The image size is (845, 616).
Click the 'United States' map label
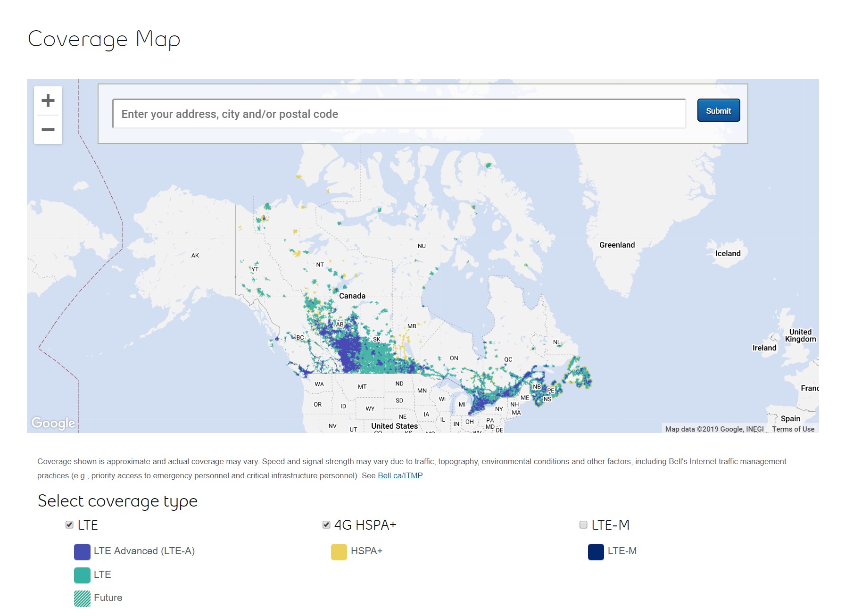pyautogui.click(x=394, y=426)
